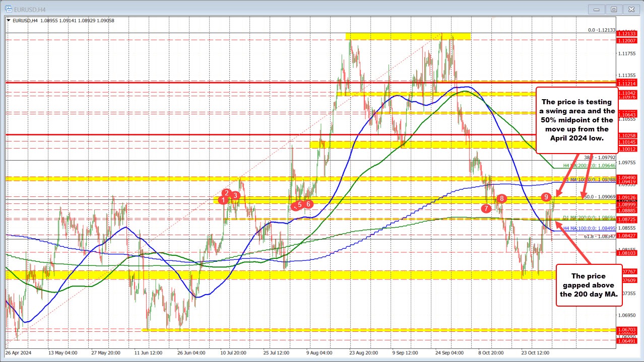The image size is (644, 362).
Task: Collapse the OHLC data line using the black triangle
Action: (x=9, y=21)
